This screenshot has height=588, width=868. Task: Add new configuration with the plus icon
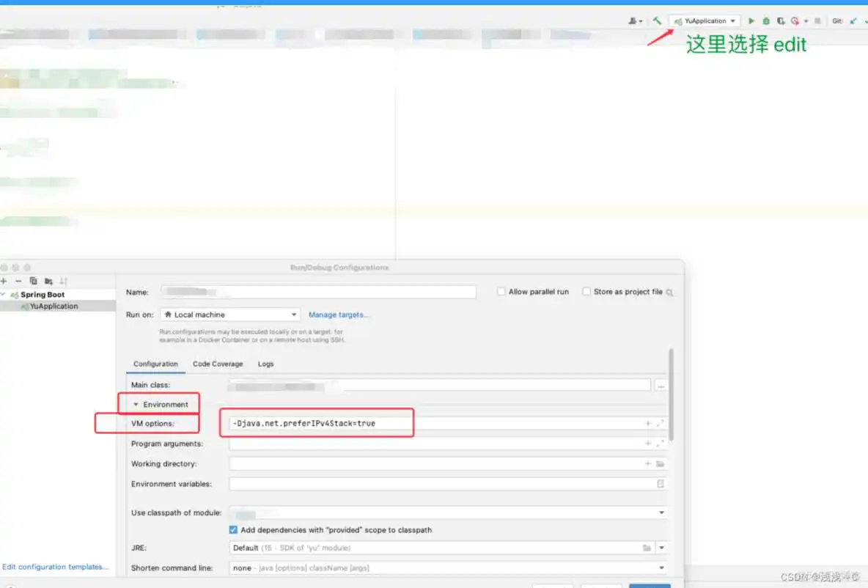point(4,282)
